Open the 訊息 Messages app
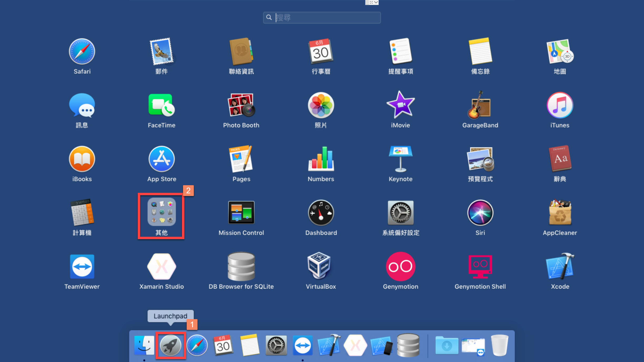 [82, 105]
